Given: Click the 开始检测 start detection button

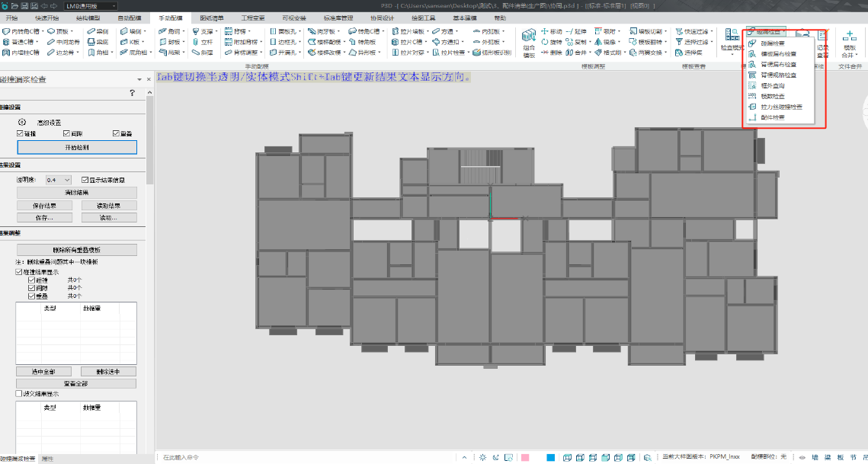Looking at the screenshot, I should [77, 147].
